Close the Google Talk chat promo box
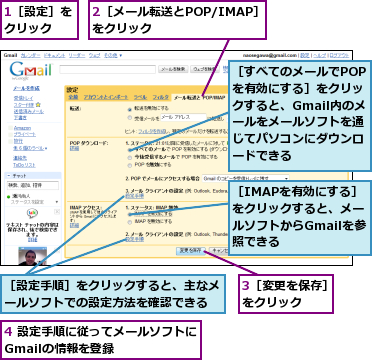372x360 pixels. coord(57,211)
